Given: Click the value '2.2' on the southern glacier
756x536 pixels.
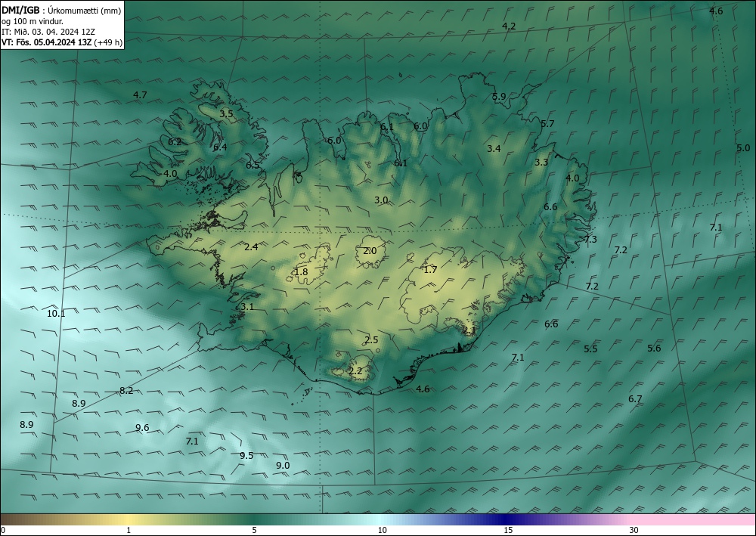Looking at the screenshot, I should point(355,371).
